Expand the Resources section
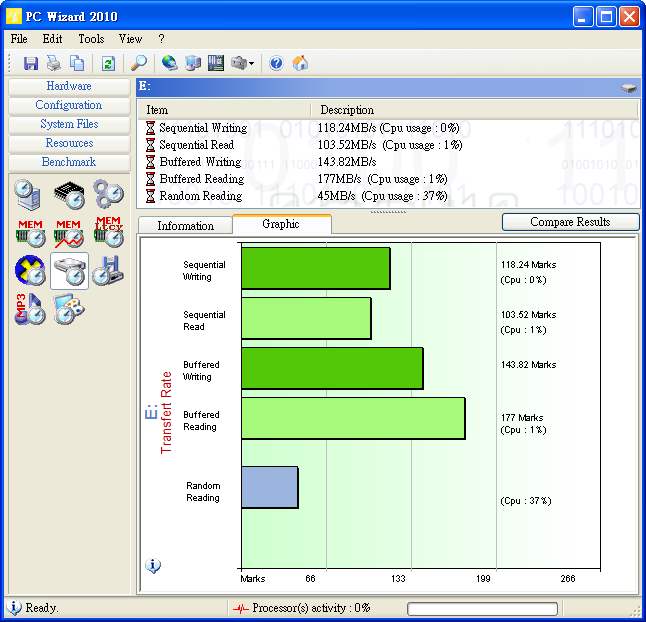 [69, 143]
